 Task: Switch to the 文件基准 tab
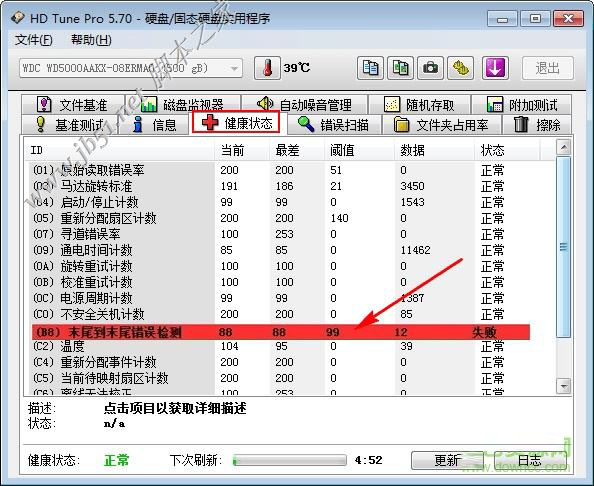pyautogui.click(x=73, y=105)
